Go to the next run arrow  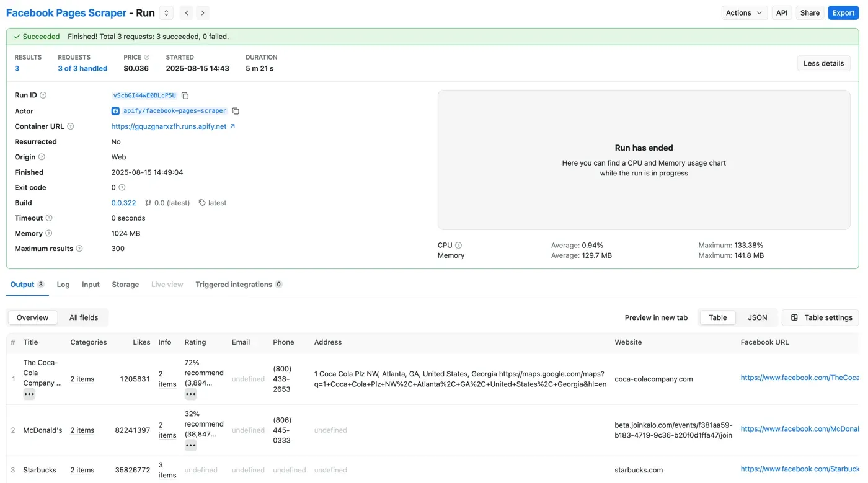click(203, 12)
